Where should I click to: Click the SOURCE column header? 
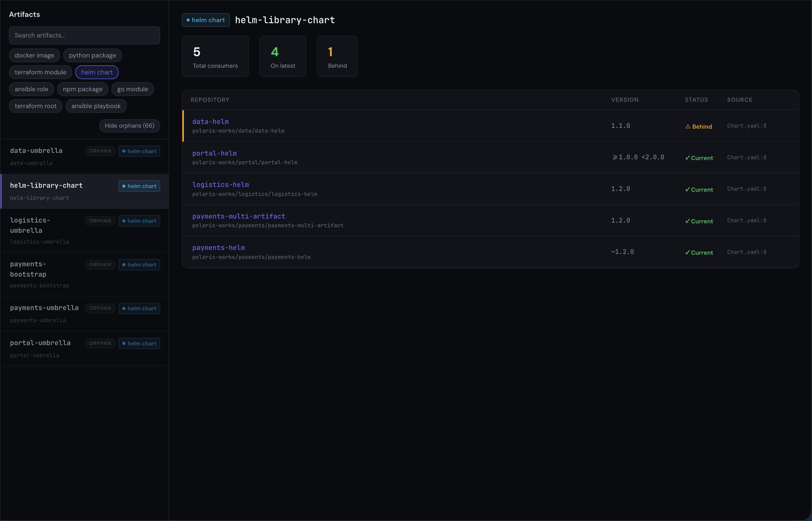coord(740,100)
